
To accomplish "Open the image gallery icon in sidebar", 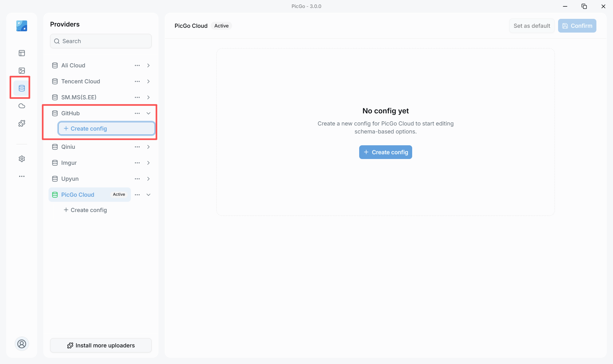I will click(22, 71).
